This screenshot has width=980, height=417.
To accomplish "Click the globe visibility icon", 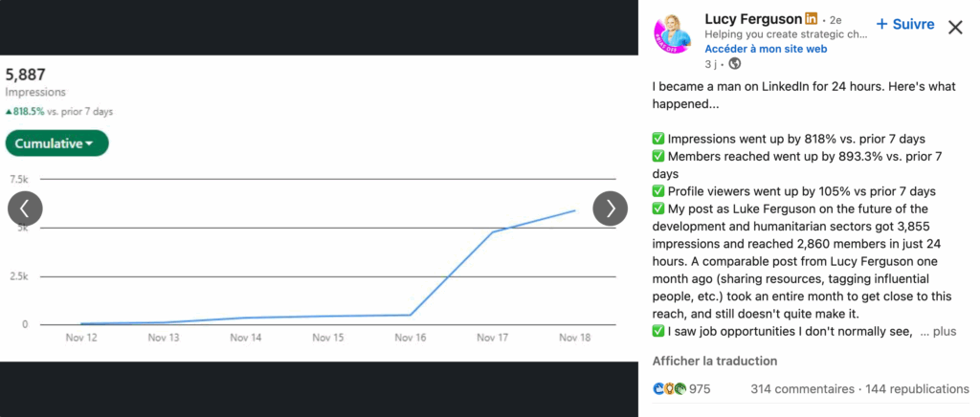I will (735, 64).
